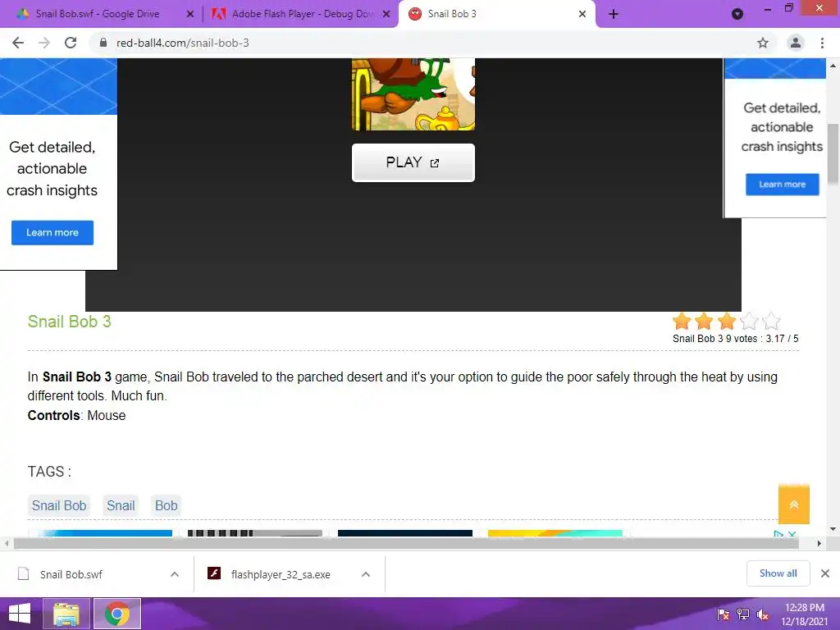Viewport: 840px width, 630px height.
Task: Click Learn more in the left ad
Action: coord(52,232)
